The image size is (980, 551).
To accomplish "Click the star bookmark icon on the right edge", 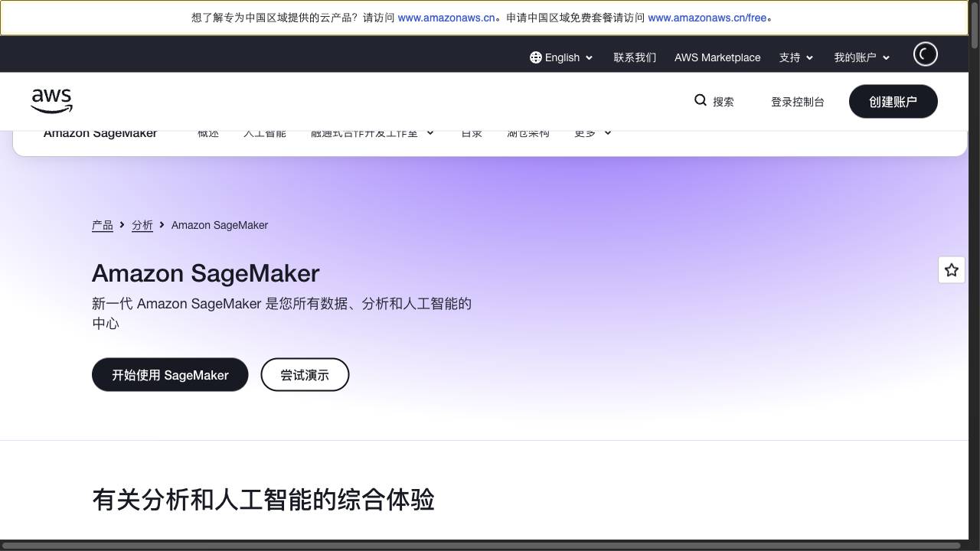I will point(952,270).
